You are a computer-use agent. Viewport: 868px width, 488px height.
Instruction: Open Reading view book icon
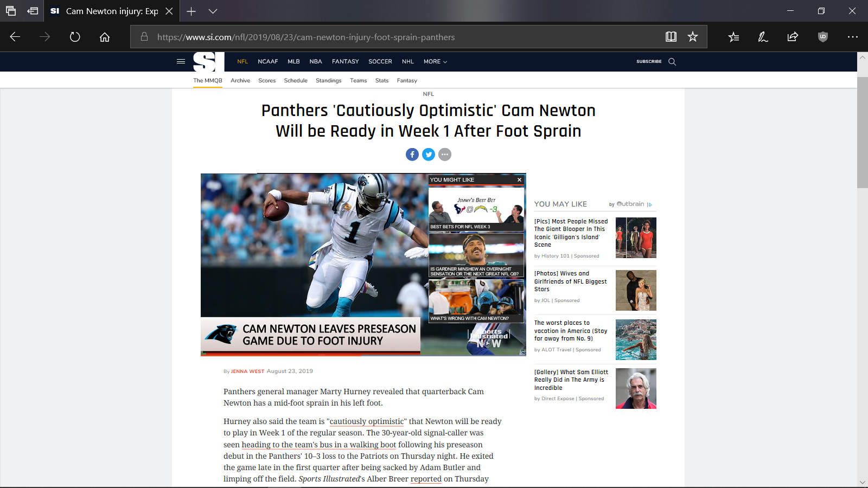(x=671, y=37)
